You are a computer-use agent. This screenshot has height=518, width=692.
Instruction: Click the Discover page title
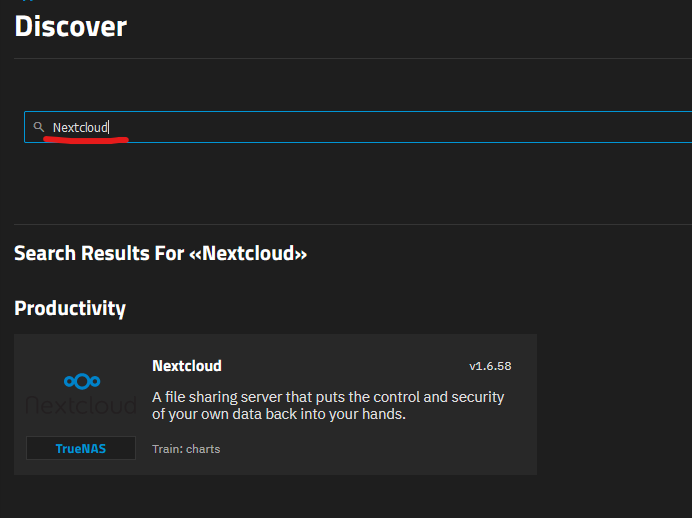71,26
